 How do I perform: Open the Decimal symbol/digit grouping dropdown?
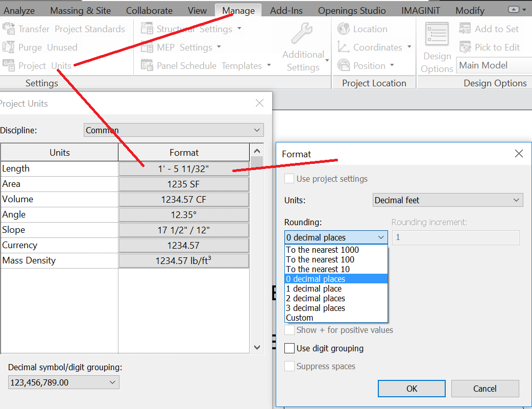coord(63,382)
